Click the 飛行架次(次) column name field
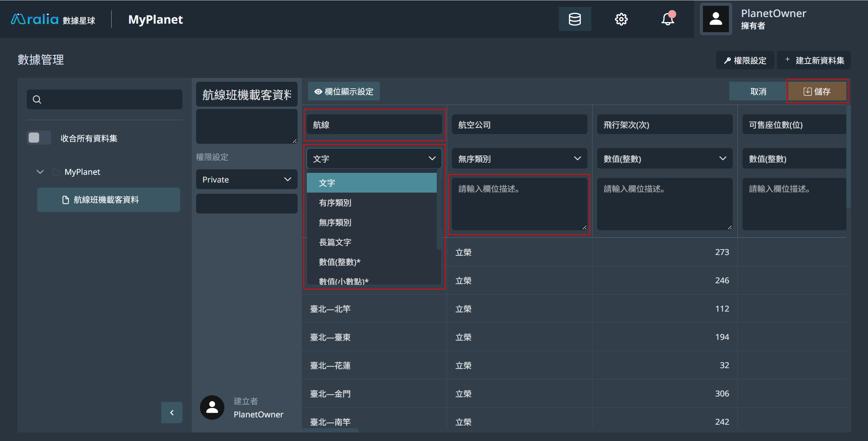The image size is (868, 441). click(x=665, y=125)
